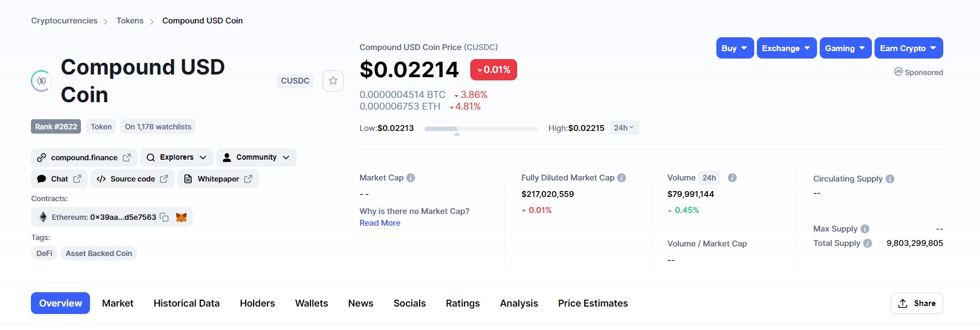This screenshot has height=330, width=980.
Task: Open the Volume 24h info icon
Action: [732, 178]
